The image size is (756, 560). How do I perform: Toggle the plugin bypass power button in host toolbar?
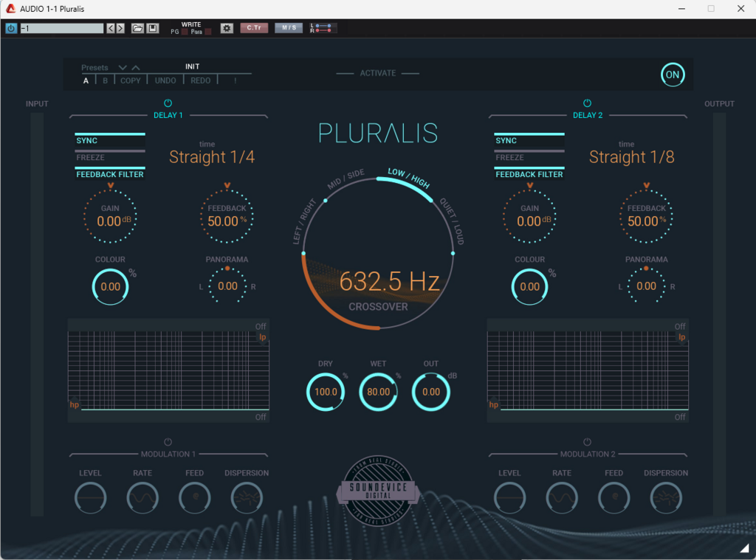click(11, 29)
